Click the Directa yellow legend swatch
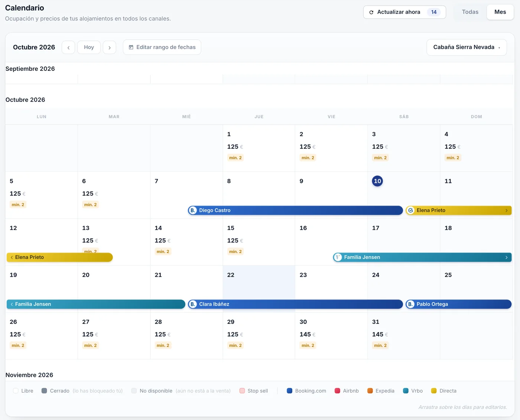 click(x=434, y=391)
